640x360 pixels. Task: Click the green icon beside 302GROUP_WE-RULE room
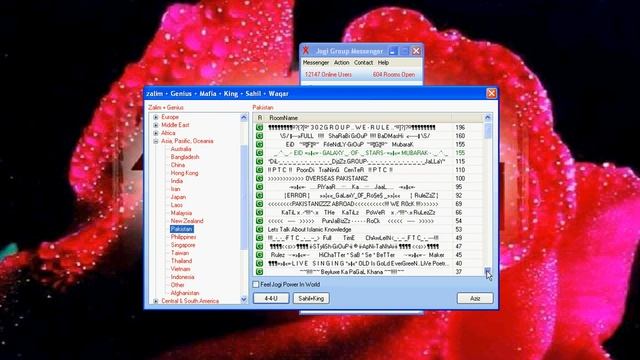pyautogui.click(x=259, y=127)
